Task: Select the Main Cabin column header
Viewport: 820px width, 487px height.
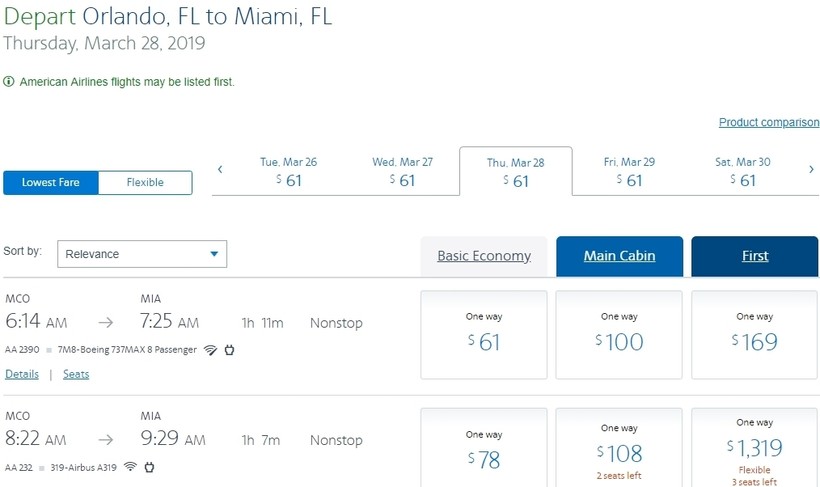Action: tap(619, 256)
